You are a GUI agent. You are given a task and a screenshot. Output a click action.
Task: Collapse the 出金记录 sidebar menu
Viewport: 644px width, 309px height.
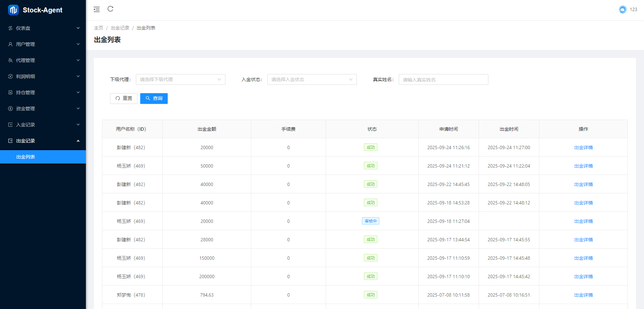click(x=43, y=141)
